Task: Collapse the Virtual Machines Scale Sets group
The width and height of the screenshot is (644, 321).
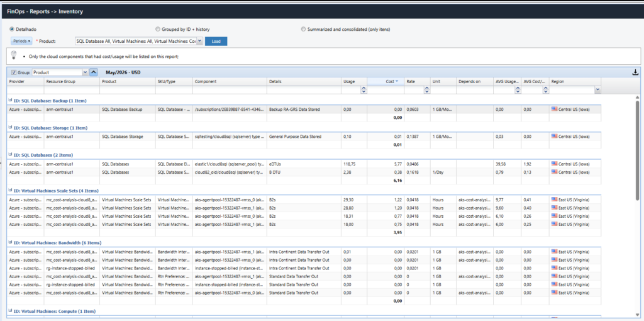Action: [x=10, y=191]
